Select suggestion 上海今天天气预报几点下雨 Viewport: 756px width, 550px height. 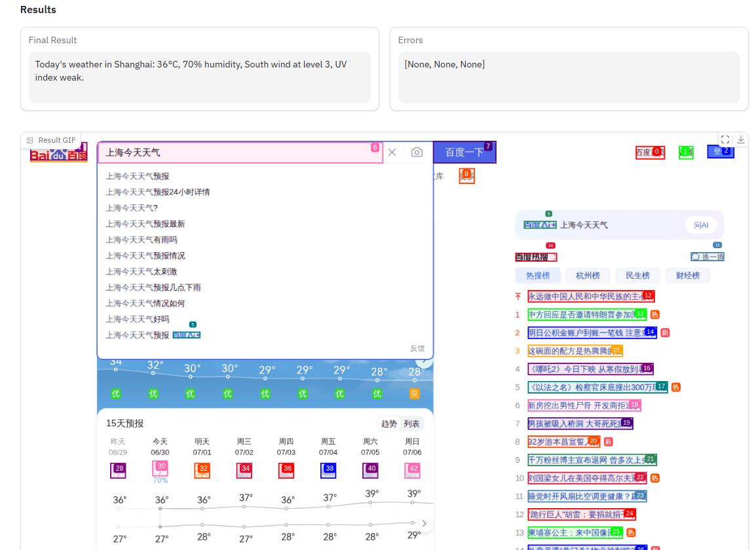pos(153,287)
